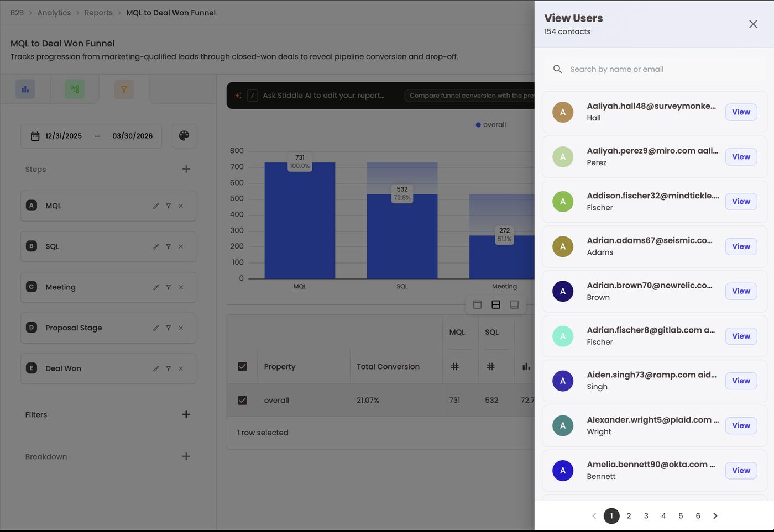
Task: View contact Adrian.brown70 Brown
Action: pos(741,291)
